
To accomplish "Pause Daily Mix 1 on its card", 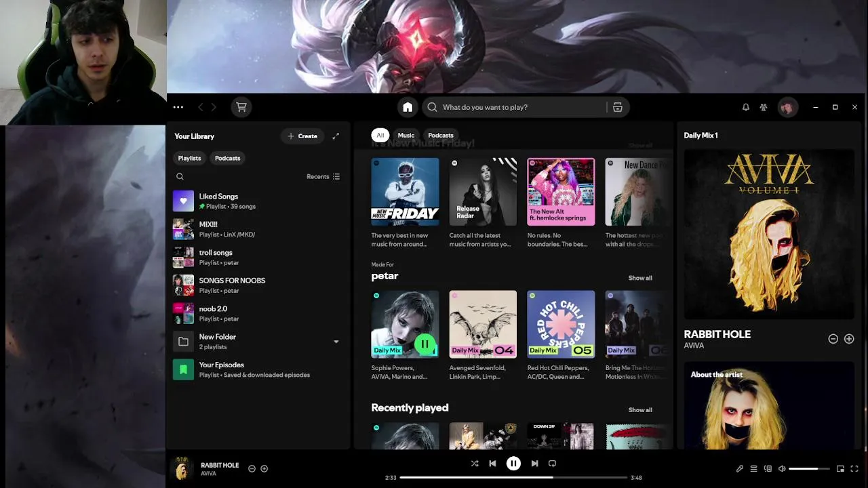I will 425,344.
